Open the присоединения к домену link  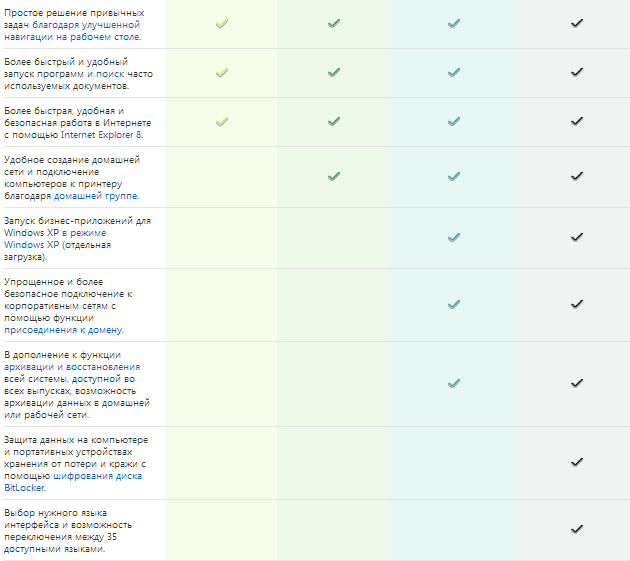click(x=63, y=330)
